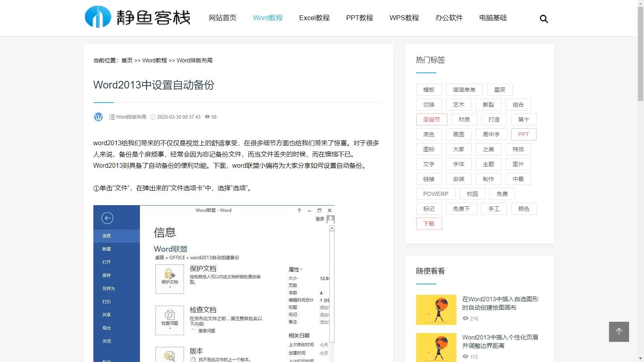Viewport: 644px width, 362px height.
Task: Click the Word tutorial screenshot image
Action: [x=214, y=283]
